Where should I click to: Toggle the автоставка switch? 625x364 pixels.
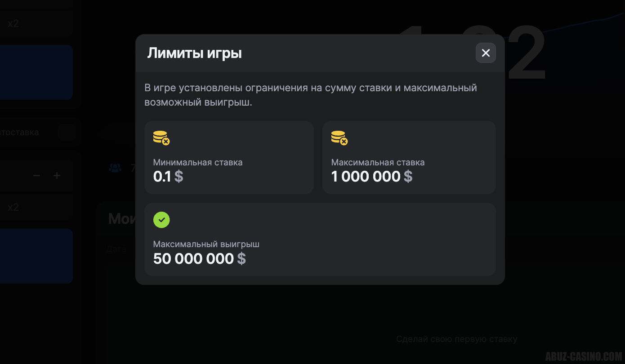click(x=67, y=133)
